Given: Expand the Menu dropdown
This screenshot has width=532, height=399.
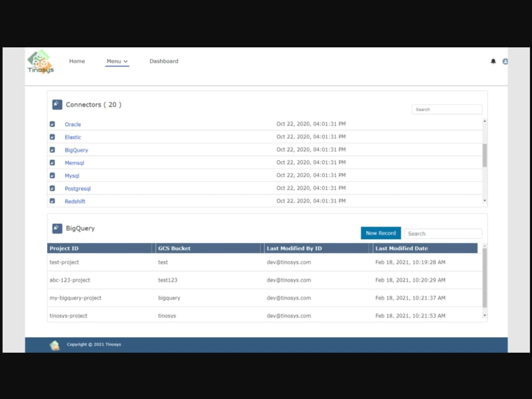Looking at the screenshot, I should (x=117, y=61).
